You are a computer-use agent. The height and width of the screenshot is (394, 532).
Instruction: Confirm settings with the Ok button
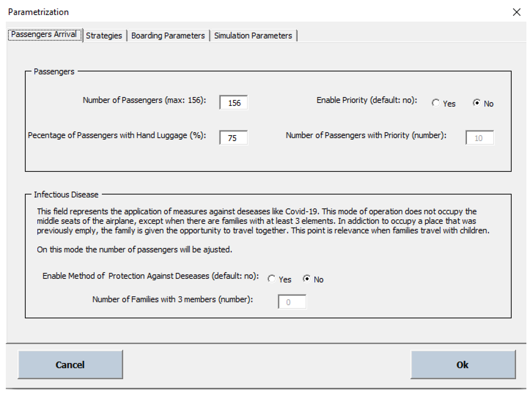pos(463,365)
